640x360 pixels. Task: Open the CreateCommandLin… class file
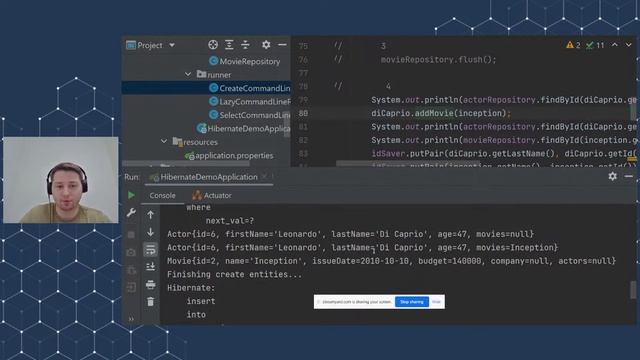coord(255,88)
